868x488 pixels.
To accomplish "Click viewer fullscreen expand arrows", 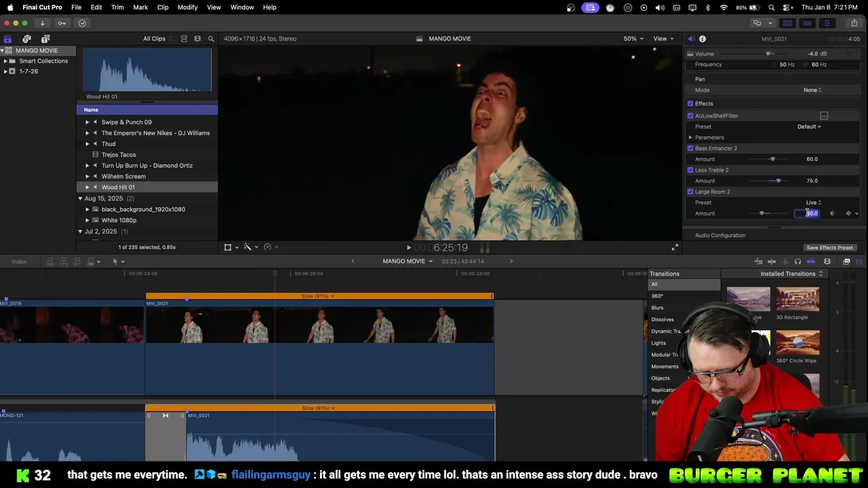I will point(675,247).
